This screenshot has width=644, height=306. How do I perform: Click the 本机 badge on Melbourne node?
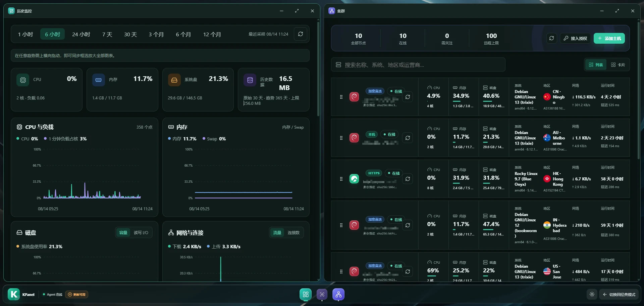(372, 134)
